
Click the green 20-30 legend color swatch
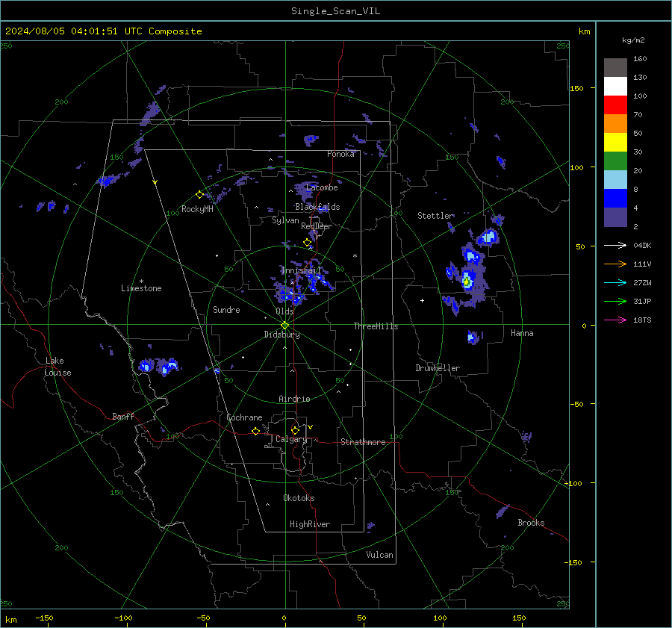[x=615, y=161]
